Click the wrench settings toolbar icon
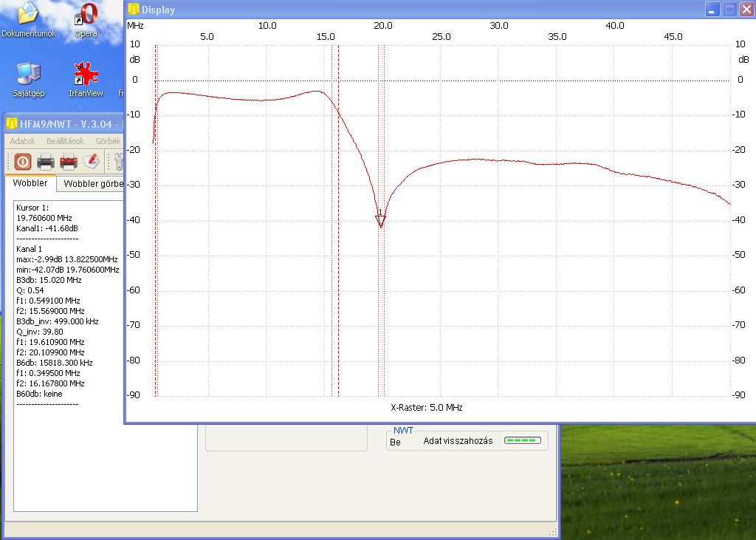Image resolution: width=756 pixels, height=540 pixels. click(118, 161)
